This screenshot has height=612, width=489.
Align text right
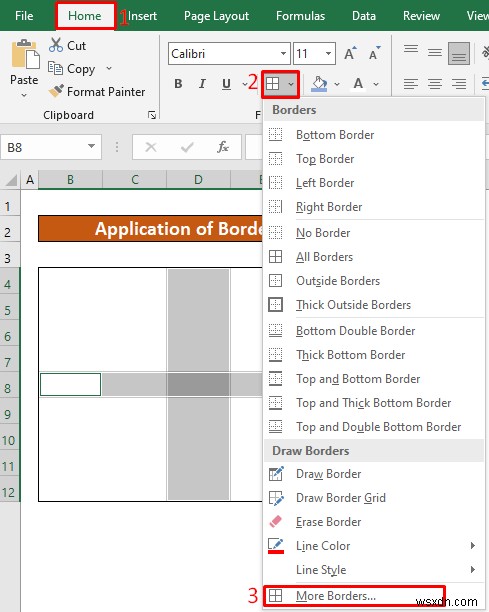tap(459, 84)
